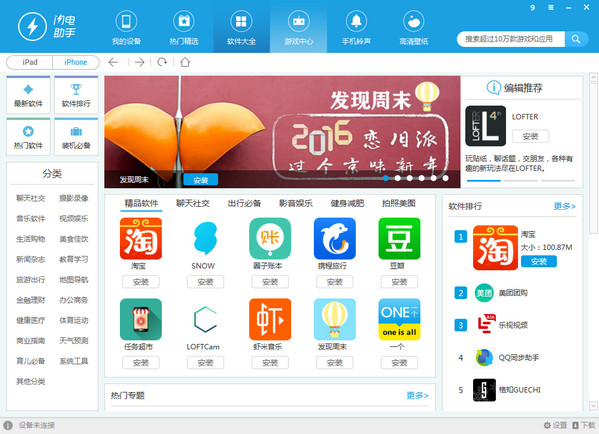The image size is (599, 434).
Task: Expand 热门专题 section via 更多 link
Action: [x=417, y=395]
